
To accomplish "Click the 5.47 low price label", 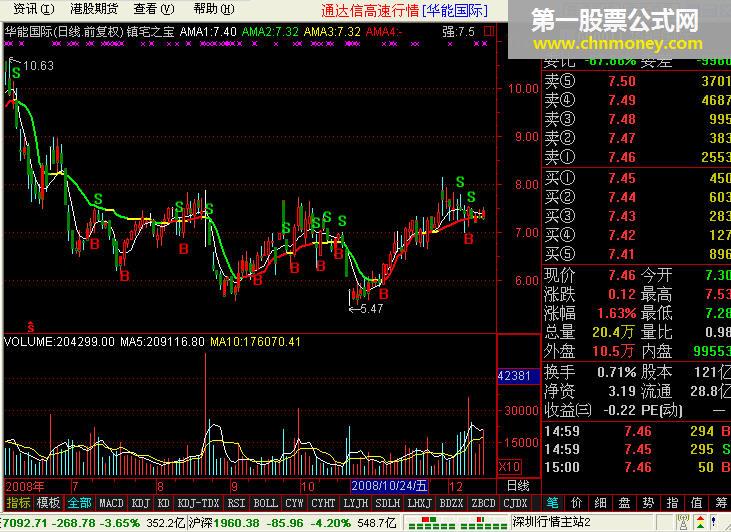I will [371, 309].
